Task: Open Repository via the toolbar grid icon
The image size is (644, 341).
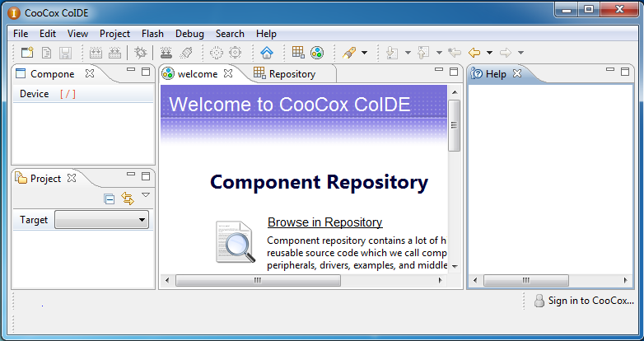Action: pos(298,52)
